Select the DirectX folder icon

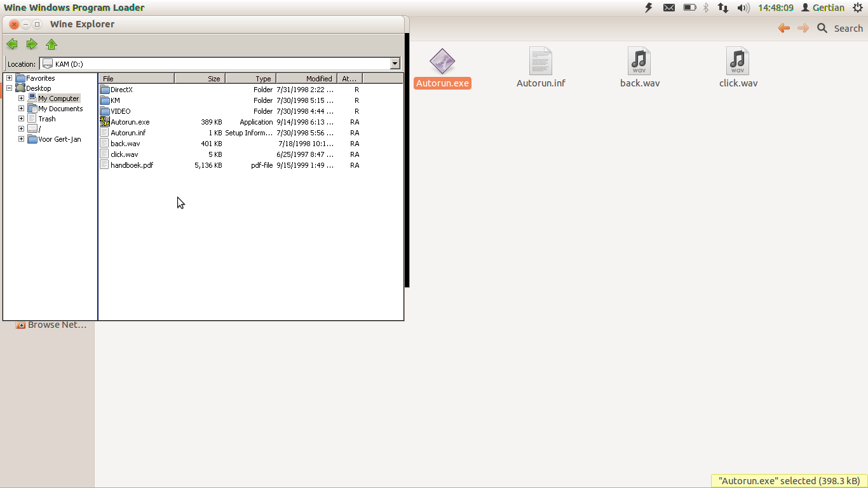click(x=105, y=90)
